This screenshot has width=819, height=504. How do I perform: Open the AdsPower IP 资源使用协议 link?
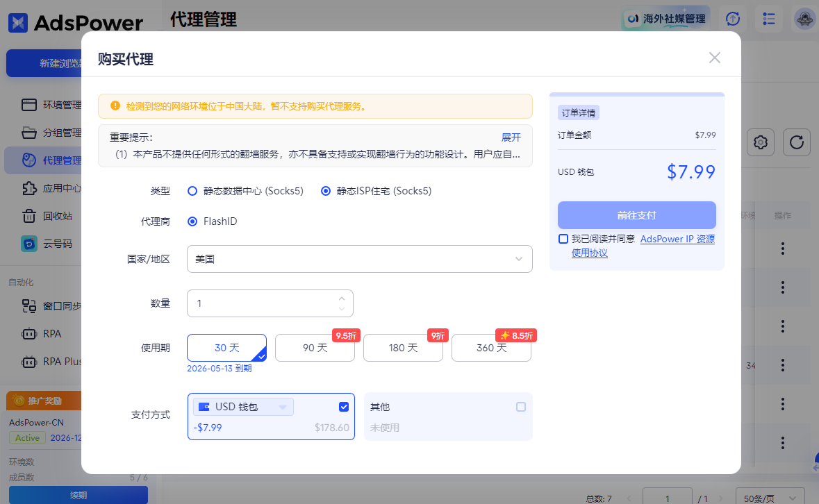tap(676, 238)
